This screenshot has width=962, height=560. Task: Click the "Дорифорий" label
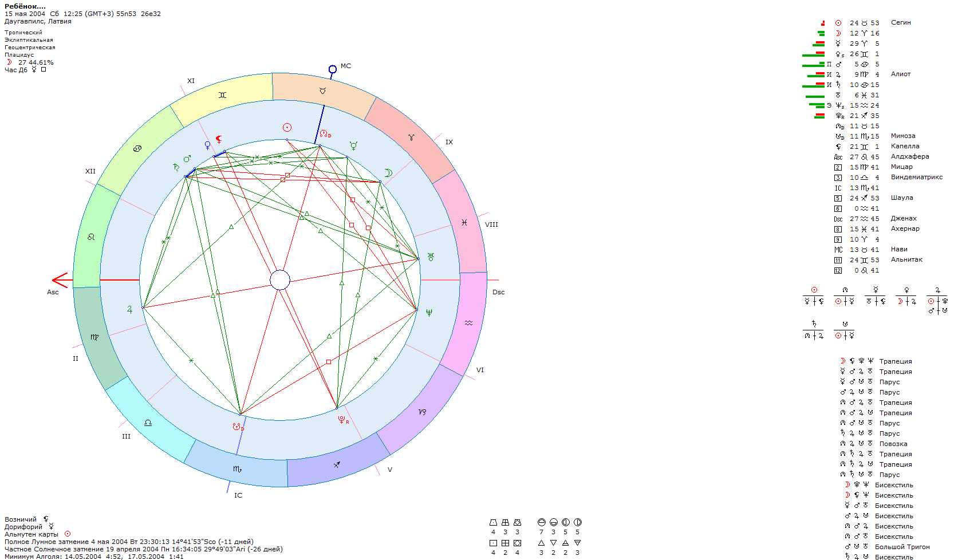coord(23,527)
